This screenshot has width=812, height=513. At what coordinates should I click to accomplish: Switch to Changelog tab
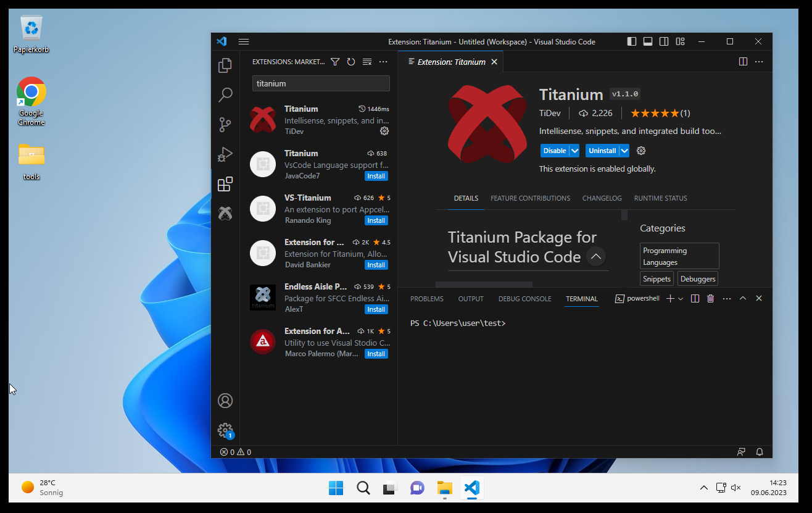602,198
